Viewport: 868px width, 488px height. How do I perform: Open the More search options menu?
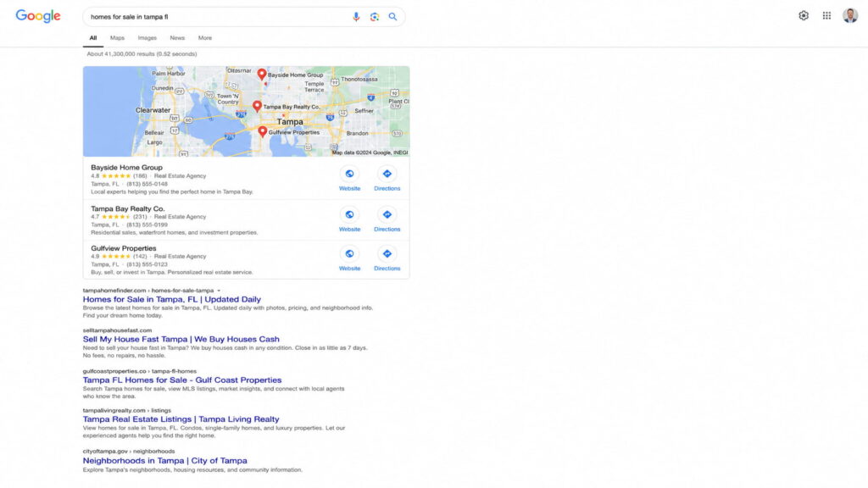click(x=205, y=38)
